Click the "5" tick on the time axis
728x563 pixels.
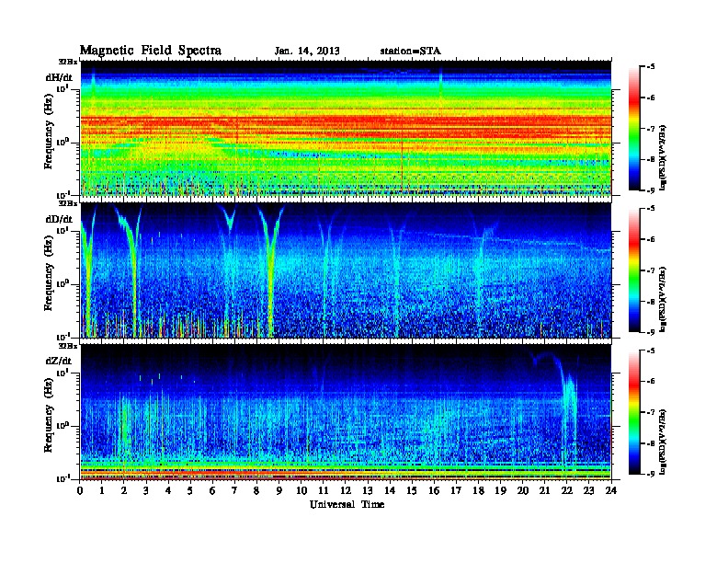191,491
